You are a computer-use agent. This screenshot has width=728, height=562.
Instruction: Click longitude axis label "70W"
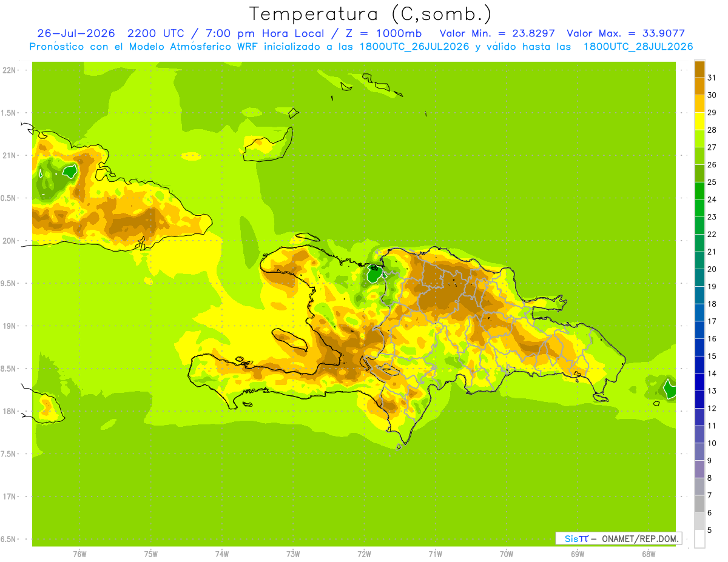point(507,554)
